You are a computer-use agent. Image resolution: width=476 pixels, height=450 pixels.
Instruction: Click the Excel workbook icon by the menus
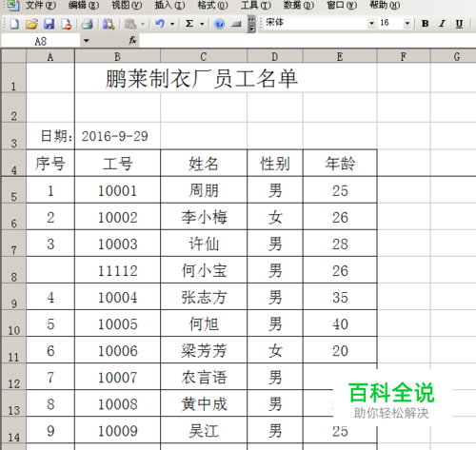[x=13, y=5]
